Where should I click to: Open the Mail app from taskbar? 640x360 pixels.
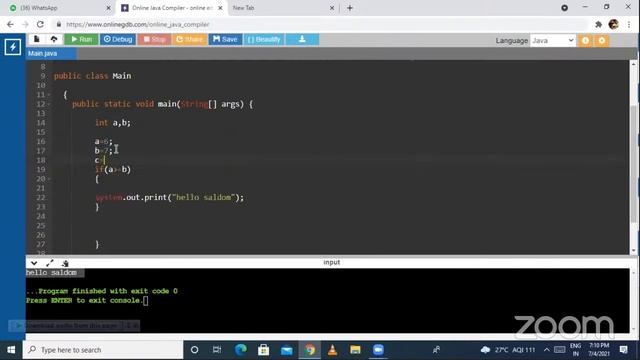coord(287,350)
